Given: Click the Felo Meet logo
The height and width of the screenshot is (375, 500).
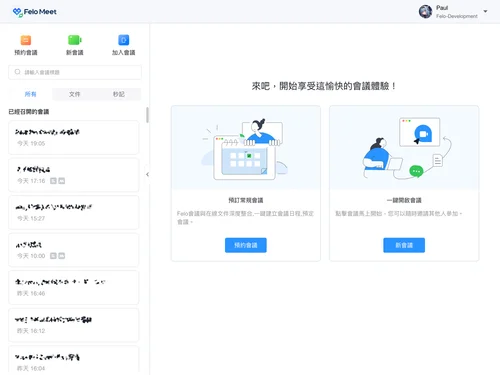Looking at the screenshot, I should (x=34, y=12).
